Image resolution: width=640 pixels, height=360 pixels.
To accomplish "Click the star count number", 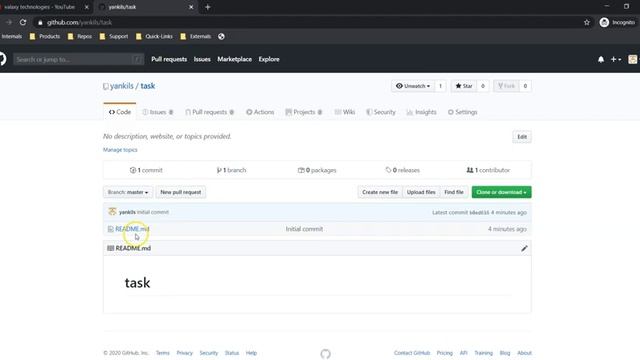I will coord(483,86).
